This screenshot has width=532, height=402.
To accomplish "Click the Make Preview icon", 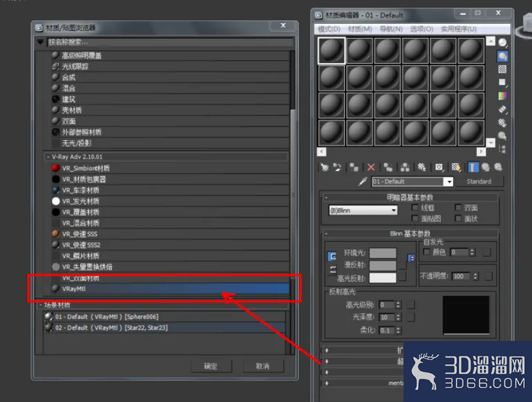I will click(x=502, y=109).
